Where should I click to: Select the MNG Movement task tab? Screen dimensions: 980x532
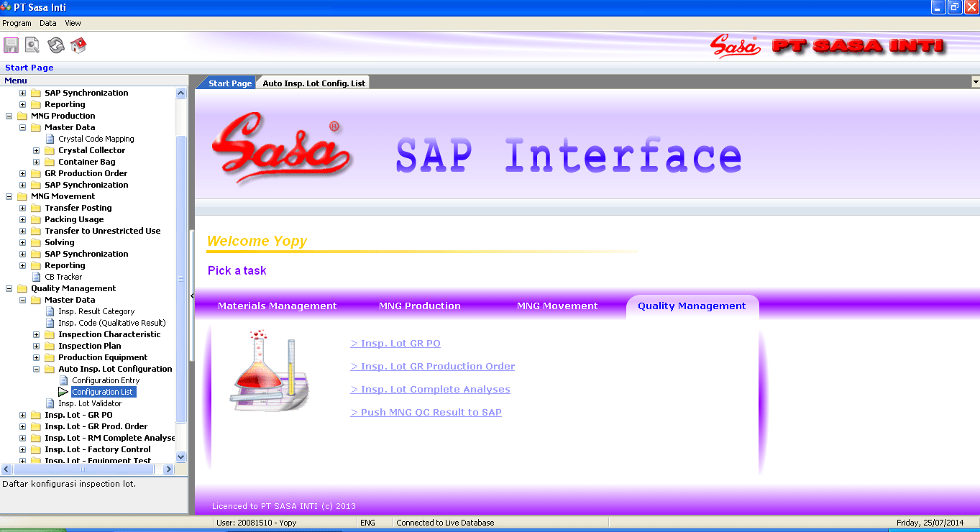[x=557, y=306]
